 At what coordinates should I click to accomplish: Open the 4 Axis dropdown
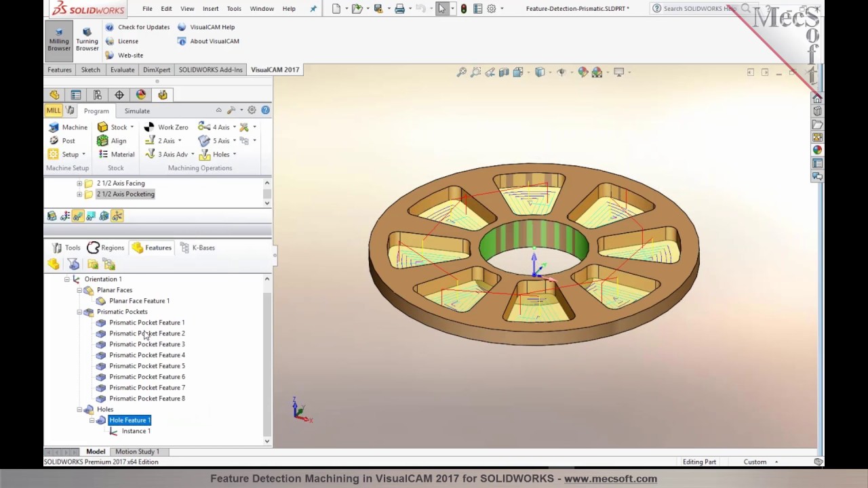[217, 127]
